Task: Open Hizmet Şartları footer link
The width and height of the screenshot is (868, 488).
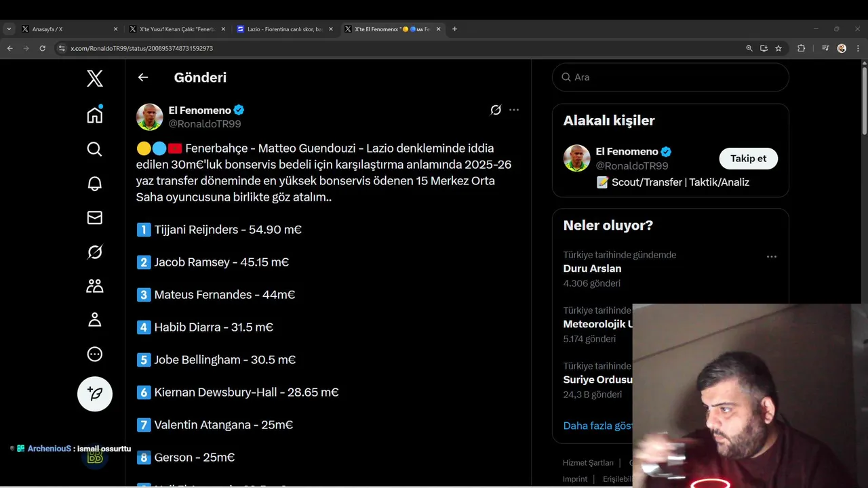Action: coord(588,463)
